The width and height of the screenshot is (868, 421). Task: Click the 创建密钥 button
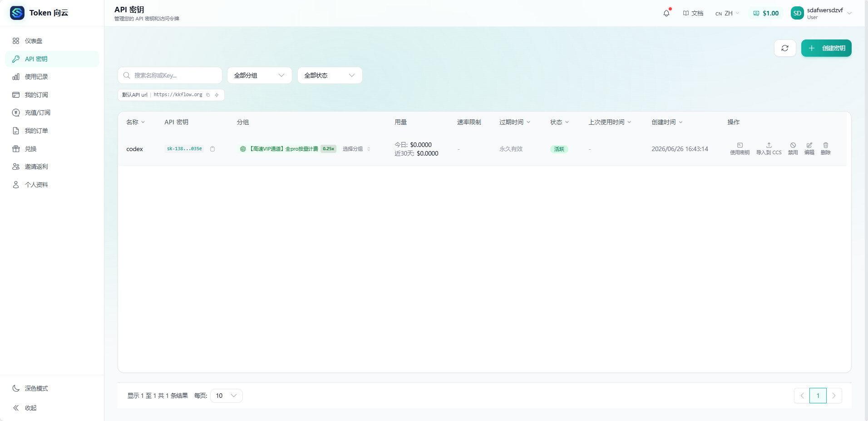pyautogui.click(x=826, y=48)
